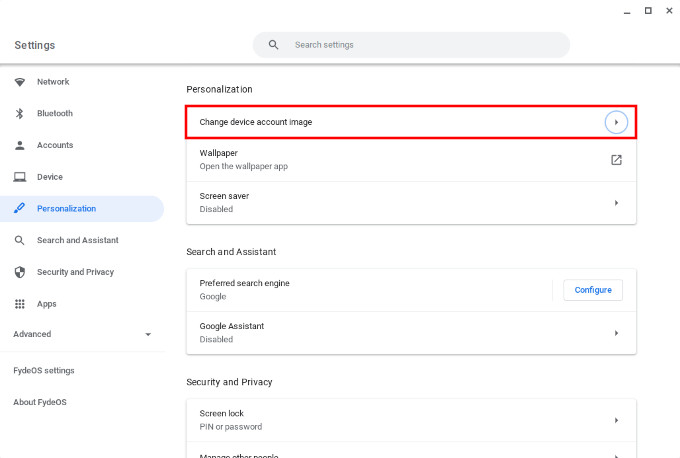Screen dimensions: 680x458
Task: Click 'Disabled' under Google Assistant
Action: (216, 340)
